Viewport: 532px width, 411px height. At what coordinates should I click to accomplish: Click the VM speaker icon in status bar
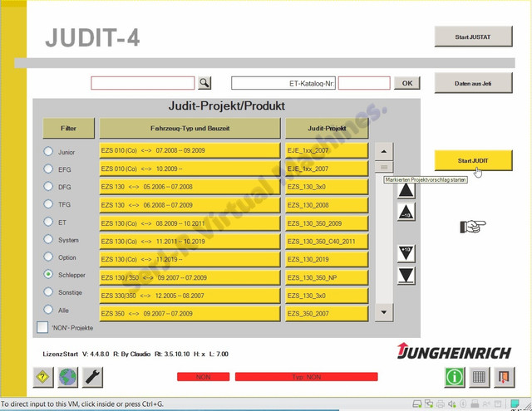point(452,404)
